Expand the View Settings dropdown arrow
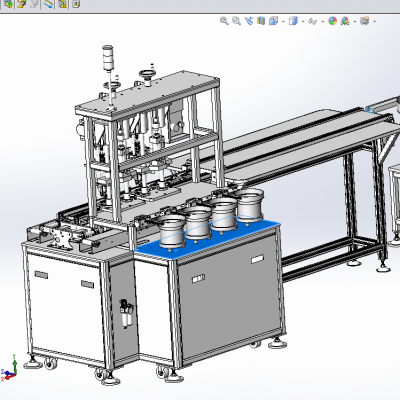 click(x=375, y=22)
